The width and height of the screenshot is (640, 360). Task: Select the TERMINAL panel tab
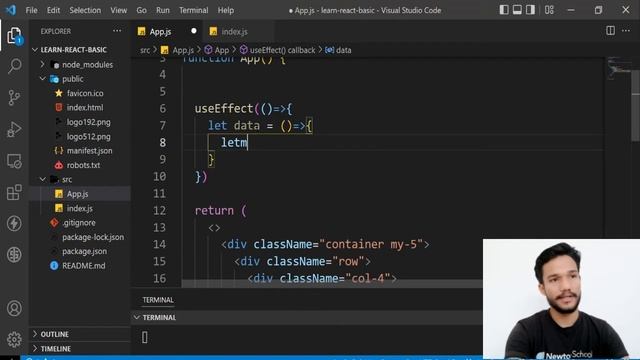[158, 300]
